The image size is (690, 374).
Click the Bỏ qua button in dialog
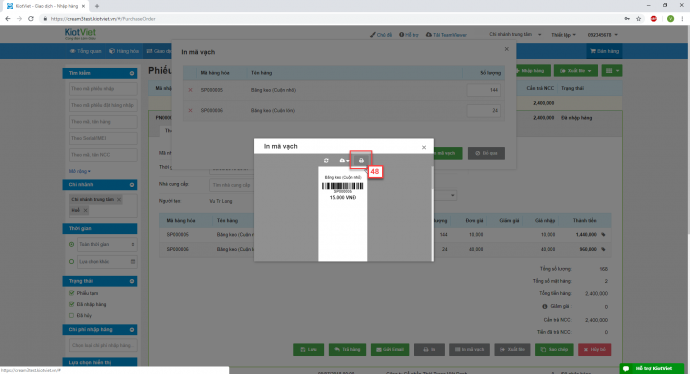[486, 153]
